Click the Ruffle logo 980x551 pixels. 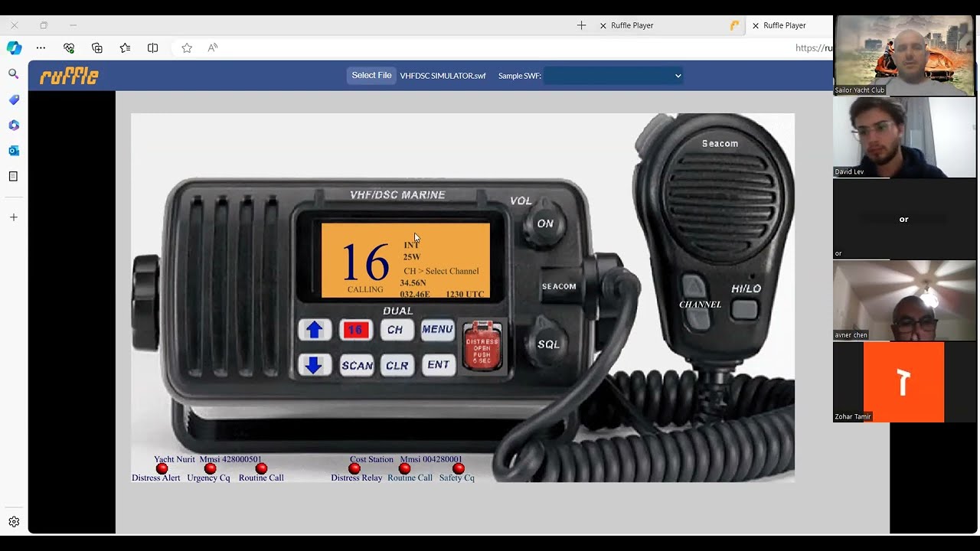[69, 76]
